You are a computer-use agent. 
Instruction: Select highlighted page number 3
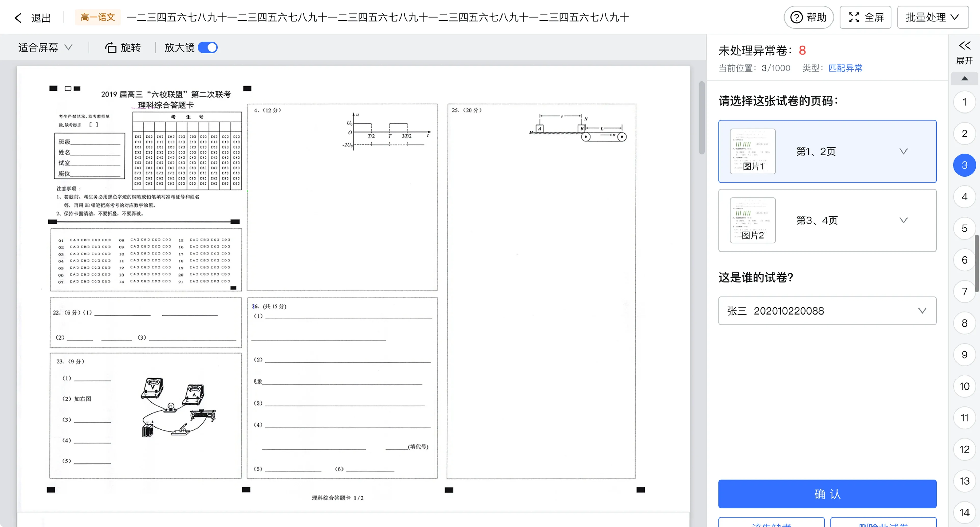pyautogui.click(x=964, y=165)
